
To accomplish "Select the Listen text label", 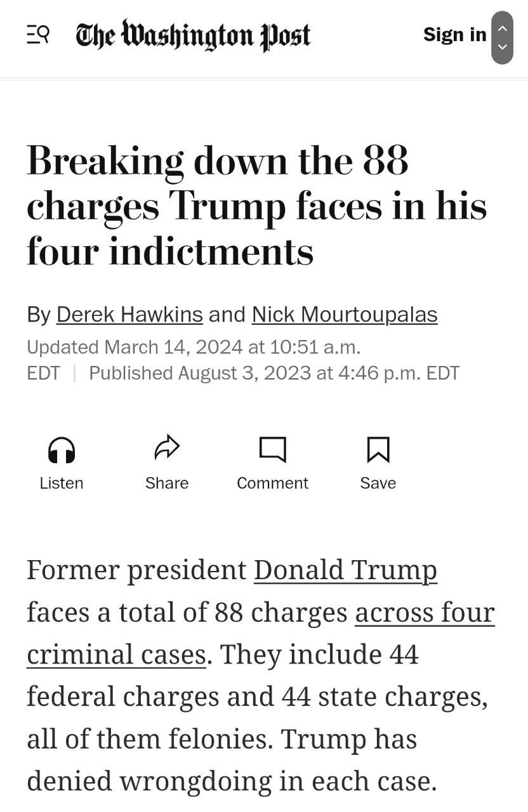I will click(62, 483).
